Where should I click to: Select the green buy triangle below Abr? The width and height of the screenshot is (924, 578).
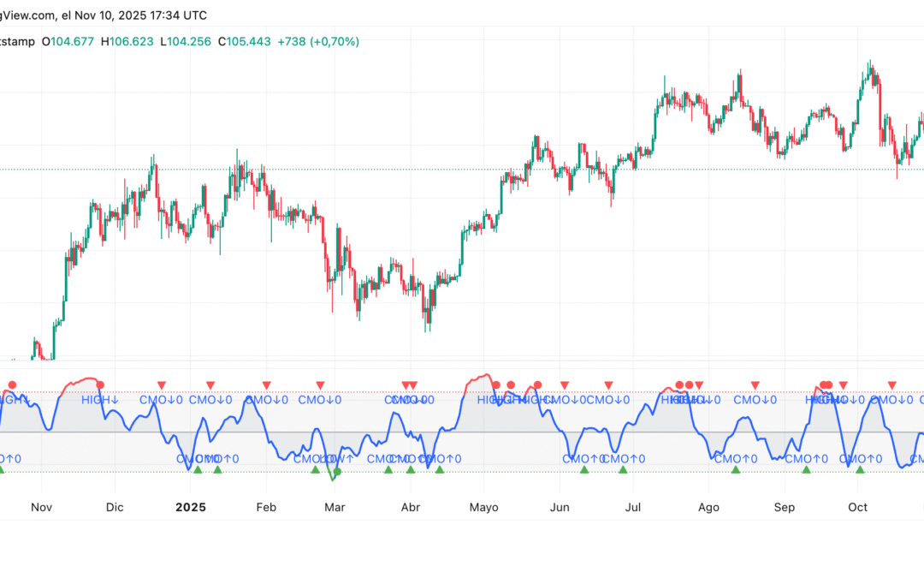[x=409, y=469]
